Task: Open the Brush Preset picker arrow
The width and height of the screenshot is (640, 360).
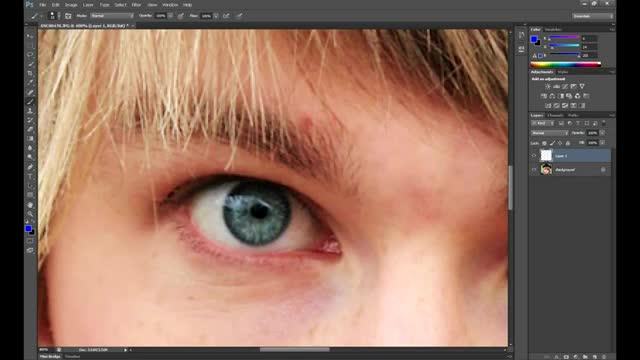Action: (59, 16)
